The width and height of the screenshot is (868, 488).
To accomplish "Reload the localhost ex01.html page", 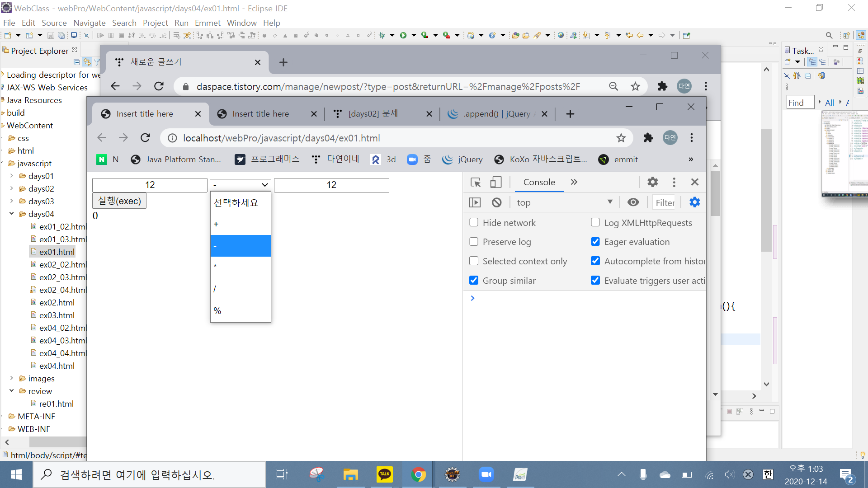I will [145, 138].
